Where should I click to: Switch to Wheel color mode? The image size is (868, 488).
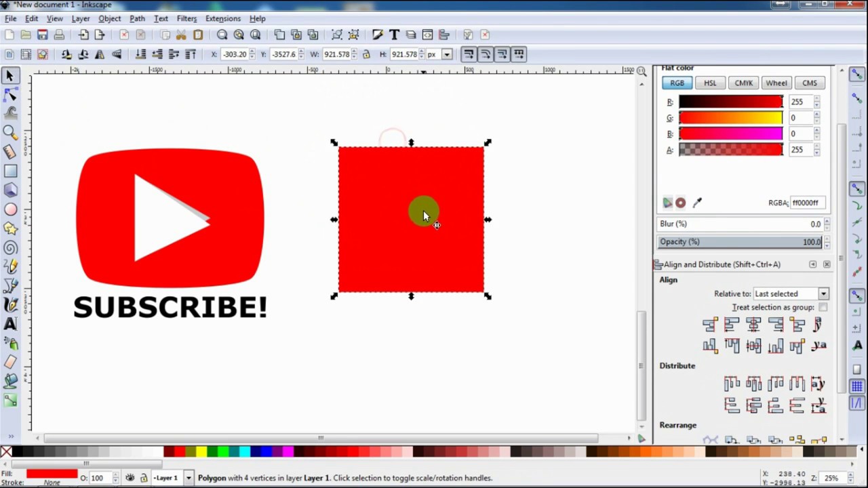coord(776,83)
